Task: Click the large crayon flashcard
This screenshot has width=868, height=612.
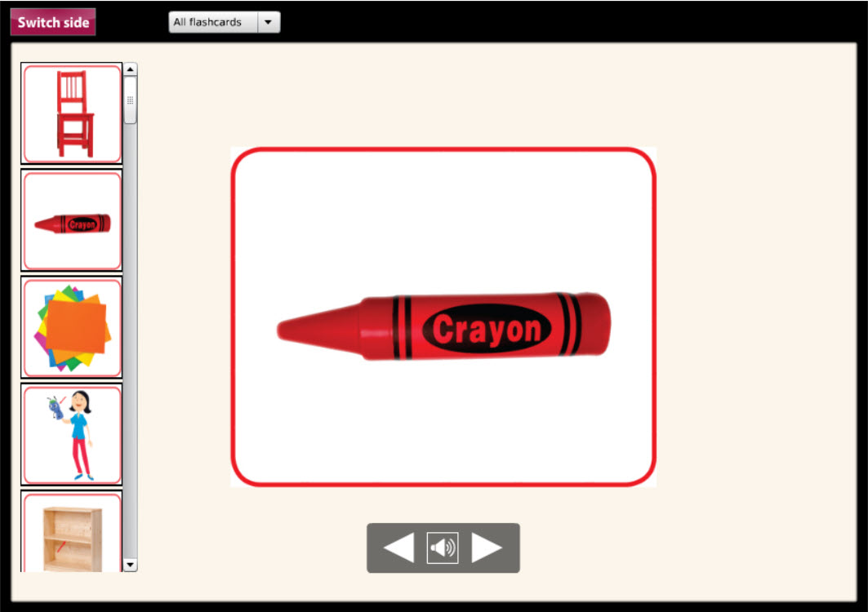Action: click(x=443, y=317)
